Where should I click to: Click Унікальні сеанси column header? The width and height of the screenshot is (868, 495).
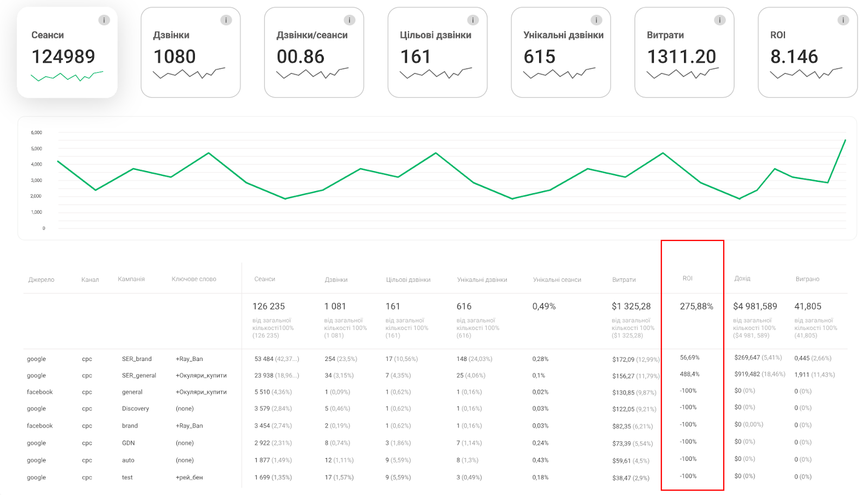point(557,280)
